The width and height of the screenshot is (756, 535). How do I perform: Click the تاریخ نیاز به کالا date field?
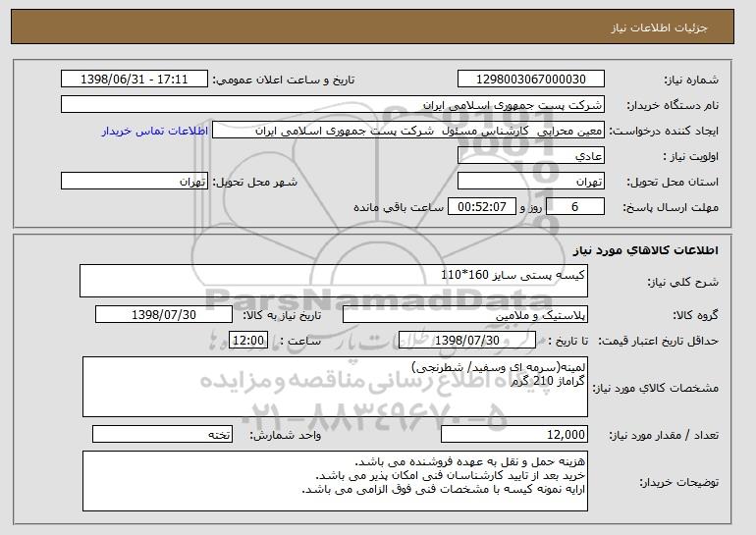click(164, 315)
